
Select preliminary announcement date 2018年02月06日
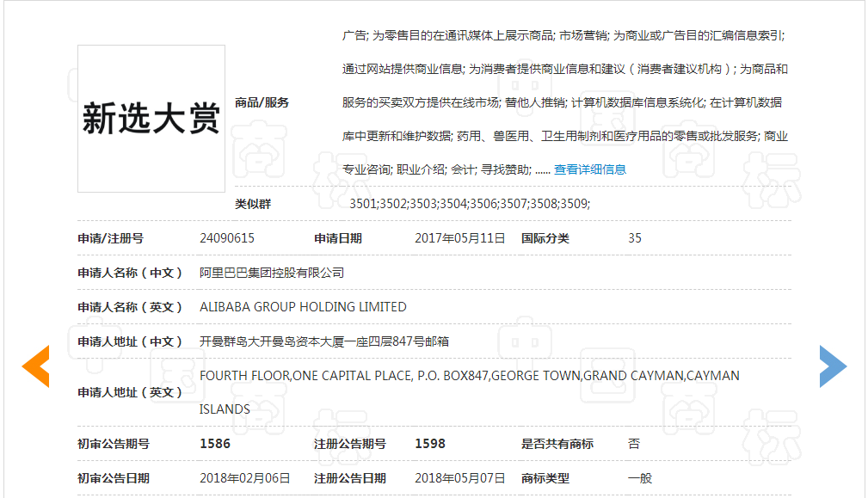coord(244,478)
